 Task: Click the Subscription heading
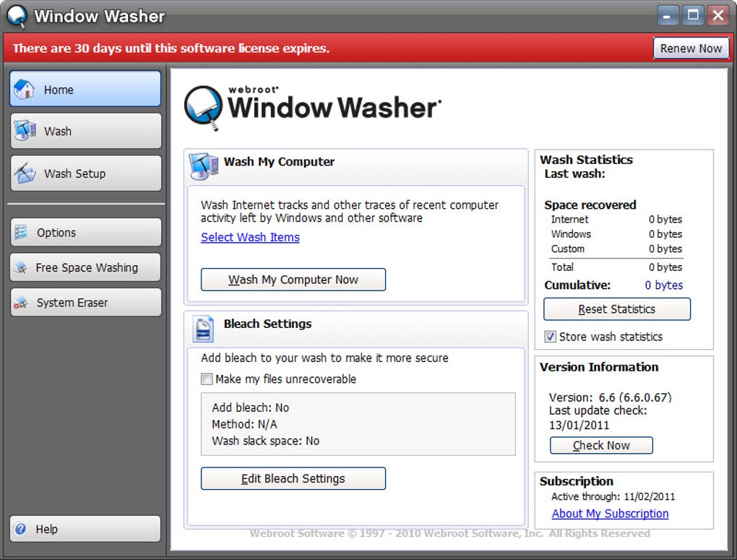pos(577,481)
